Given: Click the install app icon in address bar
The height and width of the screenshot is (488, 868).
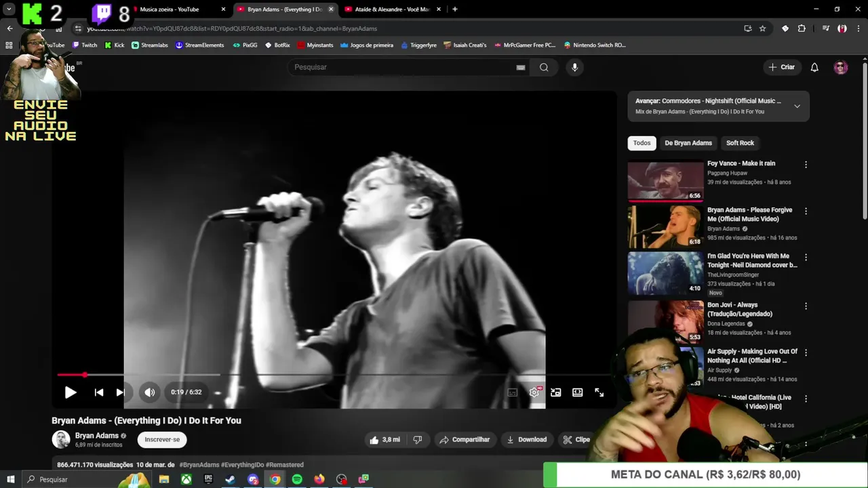Looking at the screenshot, I should (x=748, y=28).
